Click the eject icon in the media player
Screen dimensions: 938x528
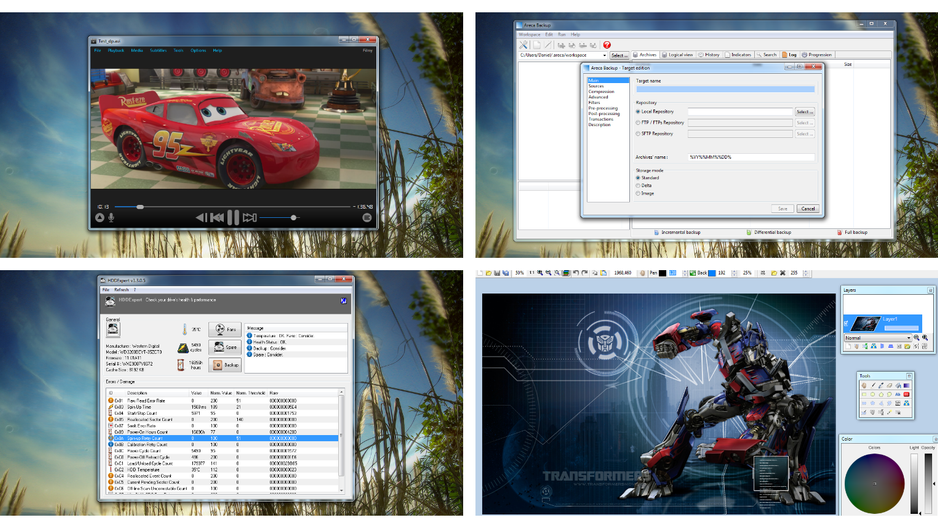(x=100, y=218)
